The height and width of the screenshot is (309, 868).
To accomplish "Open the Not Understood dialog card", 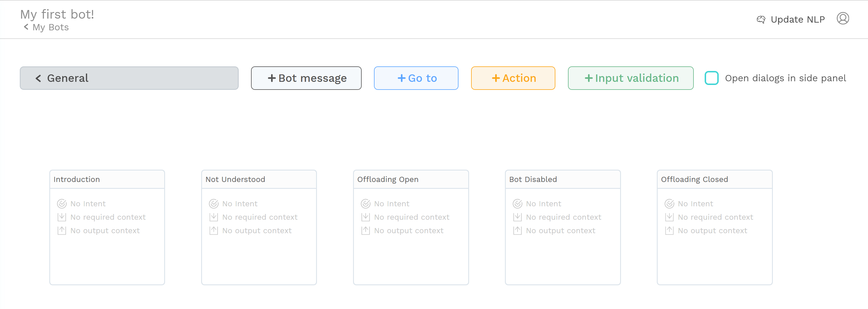I will click(259, 227).
